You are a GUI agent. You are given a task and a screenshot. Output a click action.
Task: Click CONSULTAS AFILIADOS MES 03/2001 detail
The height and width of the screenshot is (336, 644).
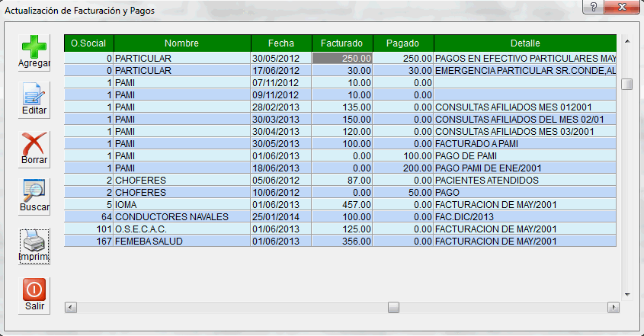click(525, 132)
